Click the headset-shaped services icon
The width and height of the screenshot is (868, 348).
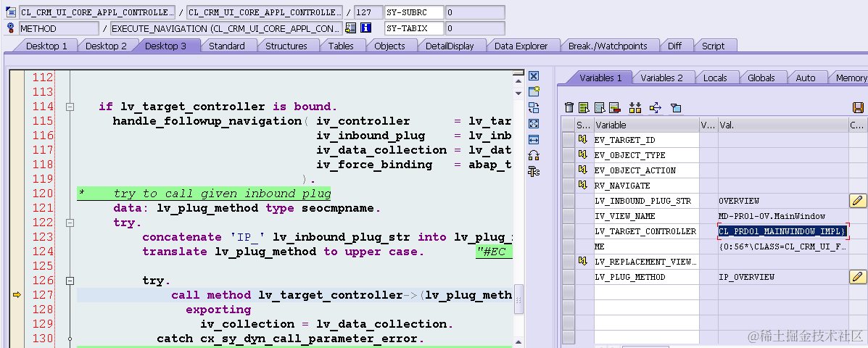534,155
